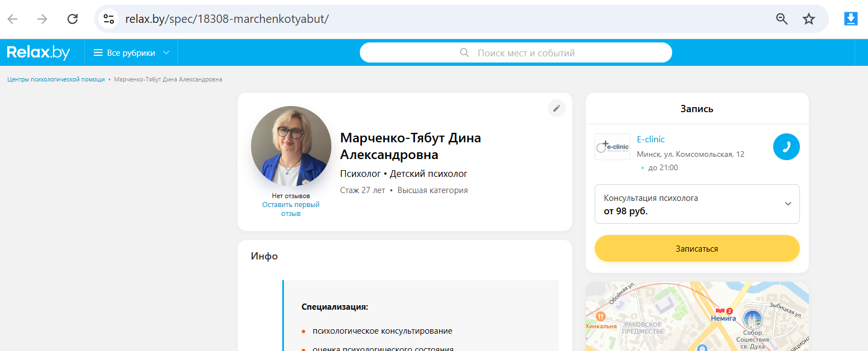Click the Нет отзывов label
Viewport: 868px width, 351px height.
291,196
